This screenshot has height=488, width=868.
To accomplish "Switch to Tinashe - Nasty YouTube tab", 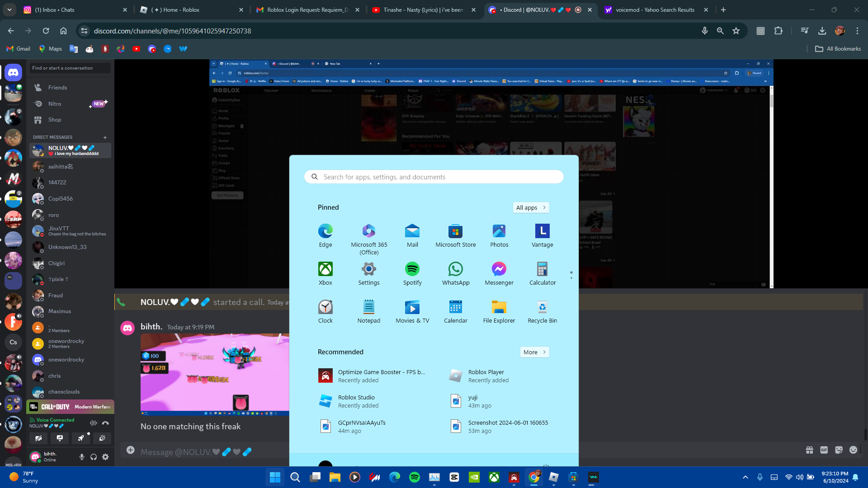I will coord(423,9).
